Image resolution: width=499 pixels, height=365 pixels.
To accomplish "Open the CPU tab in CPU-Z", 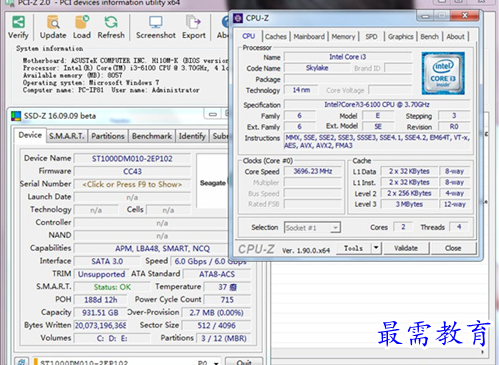I will (x=249, y=36).
